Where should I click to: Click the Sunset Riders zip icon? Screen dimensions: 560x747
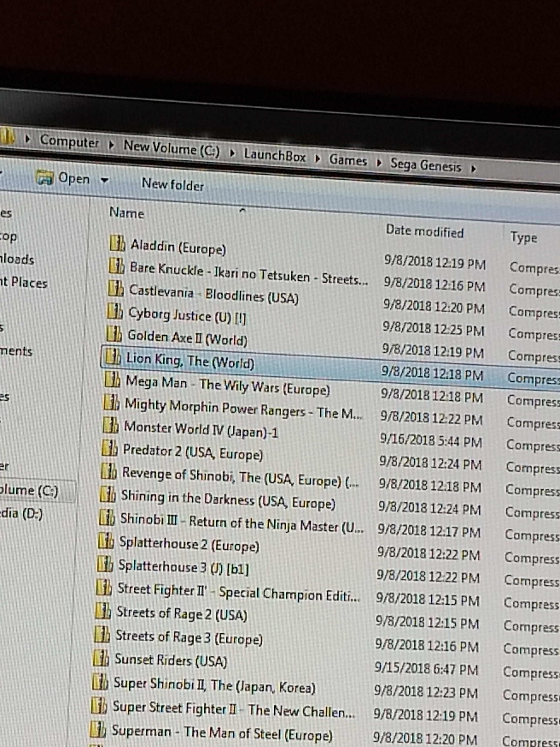tap(101, 658)
